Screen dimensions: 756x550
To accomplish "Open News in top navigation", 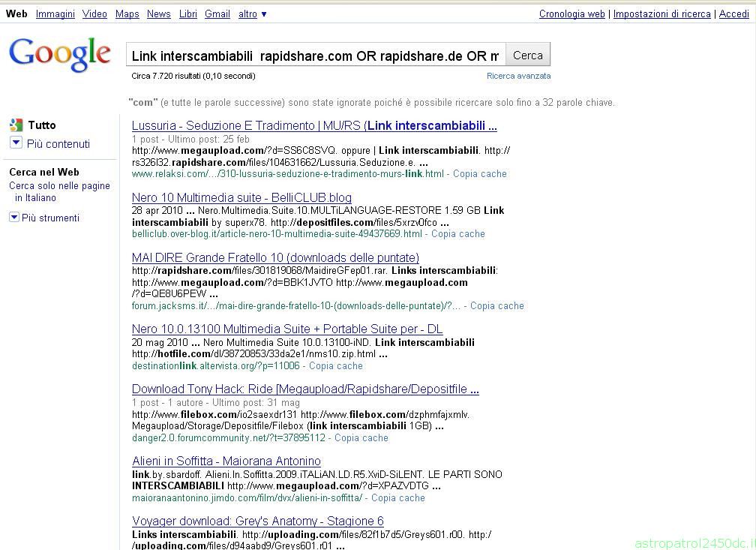I will 159,14.
